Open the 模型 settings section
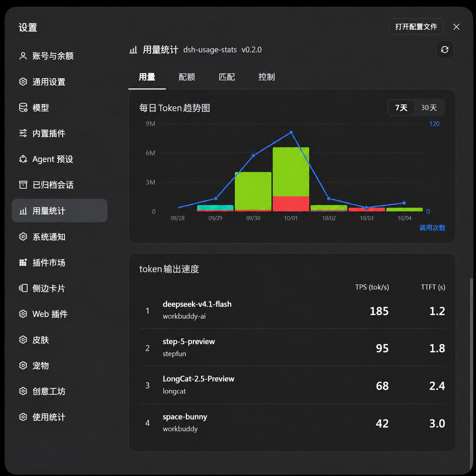Image resolution: width=476 pixels, height=476 pixels. pos(60,107)
